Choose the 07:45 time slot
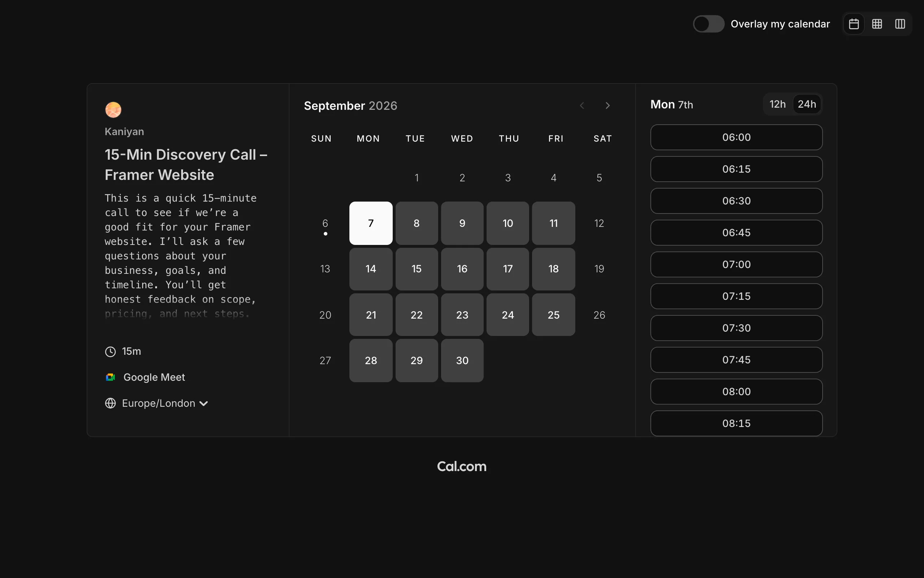The image size is (924, 578). (736, 360)
